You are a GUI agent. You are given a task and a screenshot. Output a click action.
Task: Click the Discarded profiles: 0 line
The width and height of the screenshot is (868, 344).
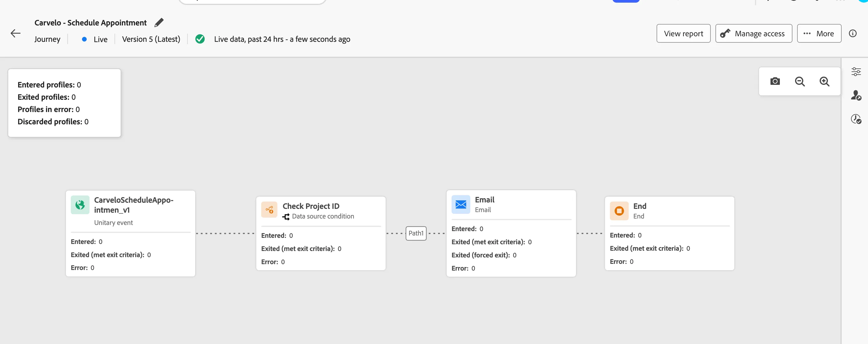(53, 121)
